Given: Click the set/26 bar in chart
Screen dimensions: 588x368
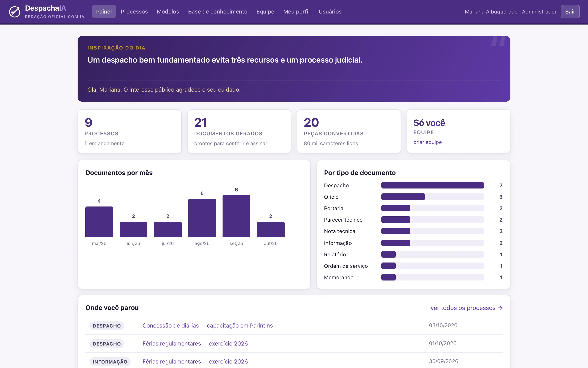Looking at the screenshot, I should click(236, 216).
